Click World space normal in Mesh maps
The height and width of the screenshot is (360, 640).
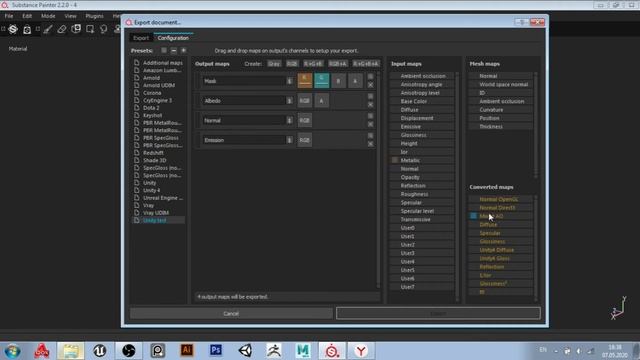(x=500, y=84)
